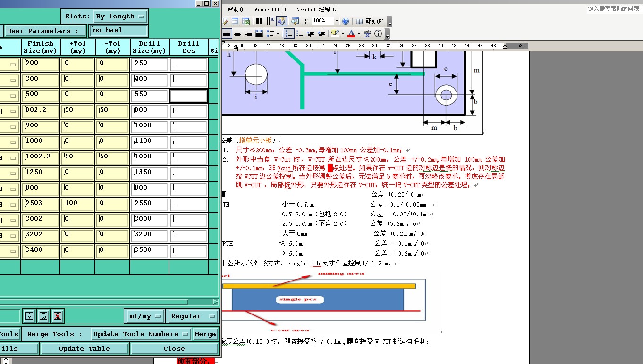643x364 pixels.
Task: Toggle the Drawing toolbar icon
Action: coord(281,21)
